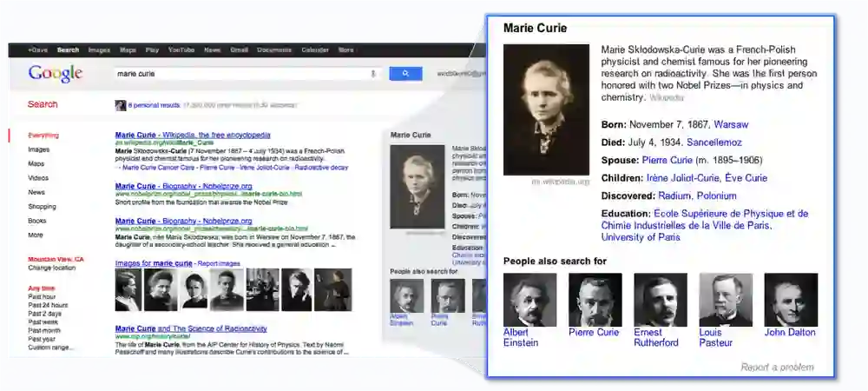The width and height of the screenshot is (868, 391).
Task: Filter results by Past 24 hours
Action: [48, 305]
